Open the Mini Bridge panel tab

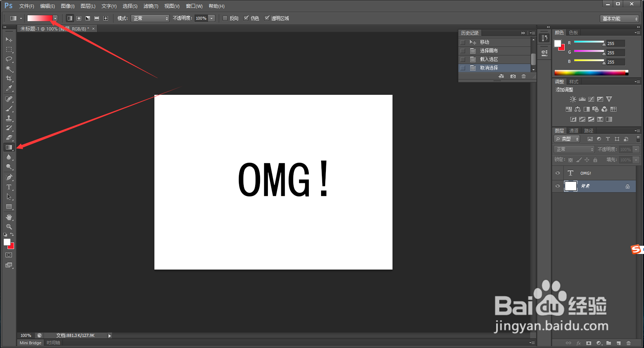coord(31,343)
